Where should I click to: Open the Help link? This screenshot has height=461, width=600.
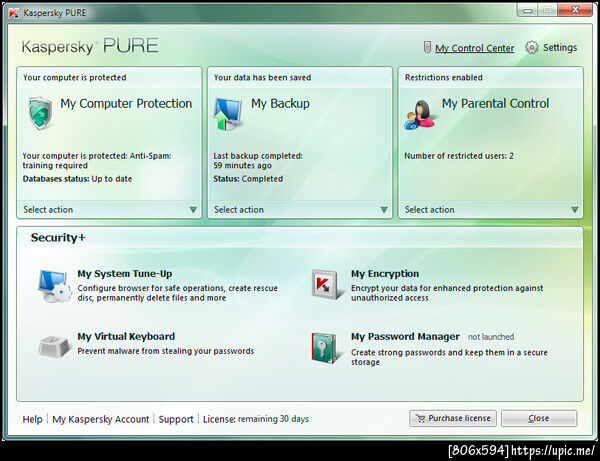33,419
